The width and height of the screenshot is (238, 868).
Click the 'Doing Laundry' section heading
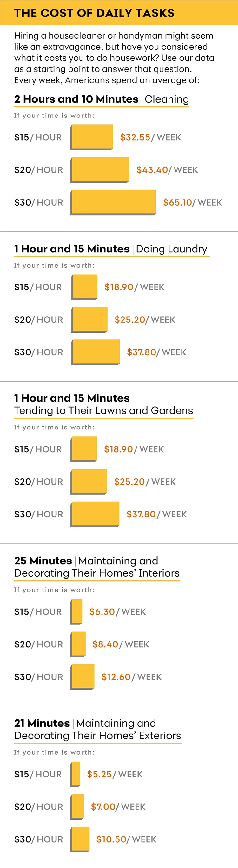point(110,249)
